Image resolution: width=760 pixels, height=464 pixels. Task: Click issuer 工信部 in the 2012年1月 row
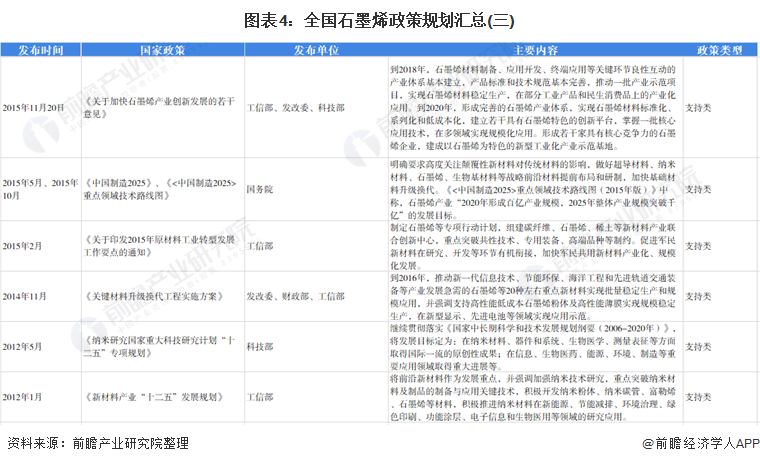tap(260, 397)
